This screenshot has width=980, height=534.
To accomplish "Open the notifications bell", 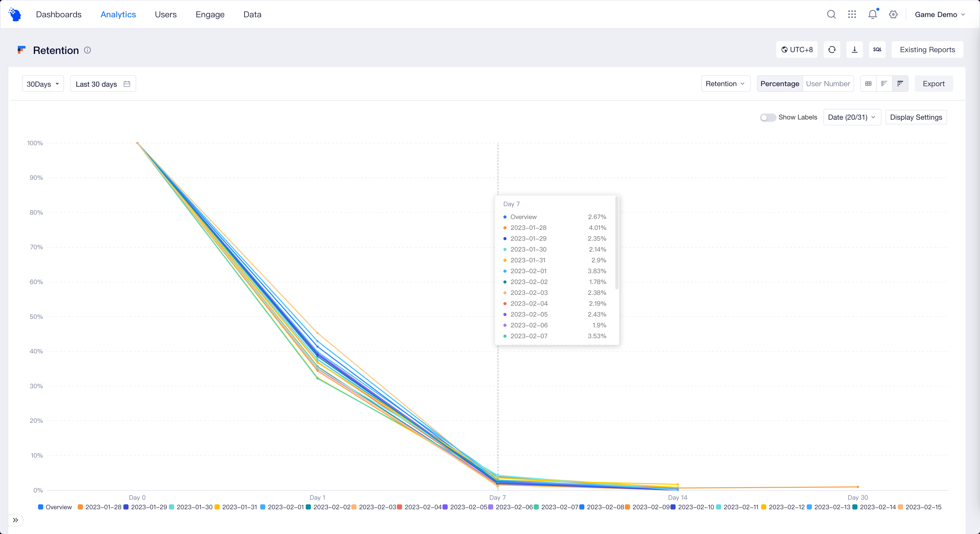I will coord(872,14).
